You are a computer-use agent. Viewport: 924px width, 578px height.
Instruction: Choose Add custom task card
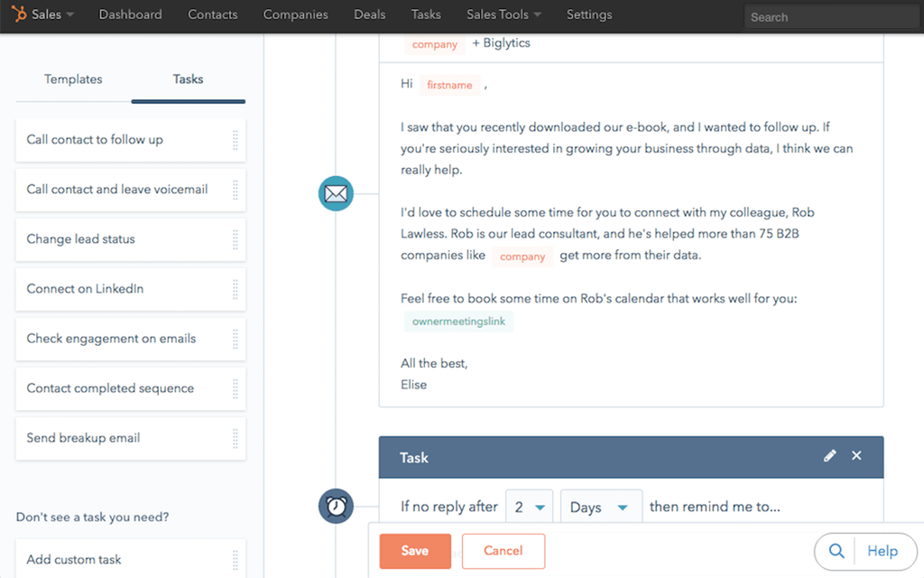[x=130, y=558]
